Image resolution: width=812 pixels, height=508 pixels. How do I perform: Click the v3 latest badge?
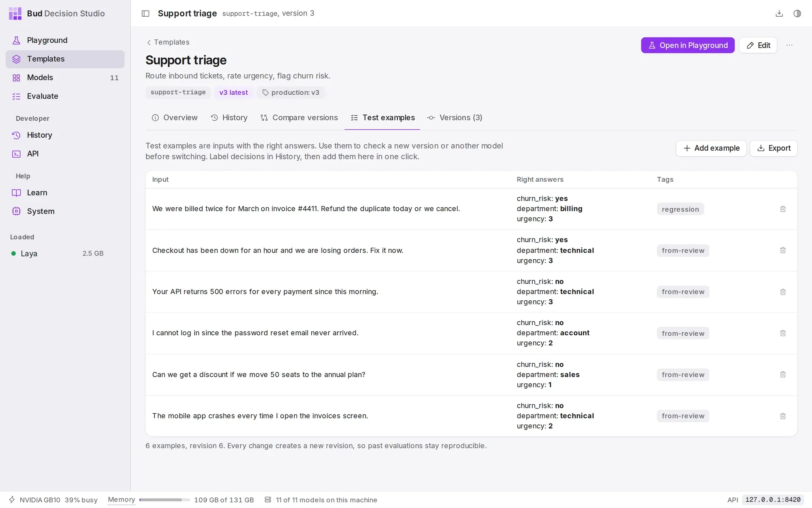[233, 92]
